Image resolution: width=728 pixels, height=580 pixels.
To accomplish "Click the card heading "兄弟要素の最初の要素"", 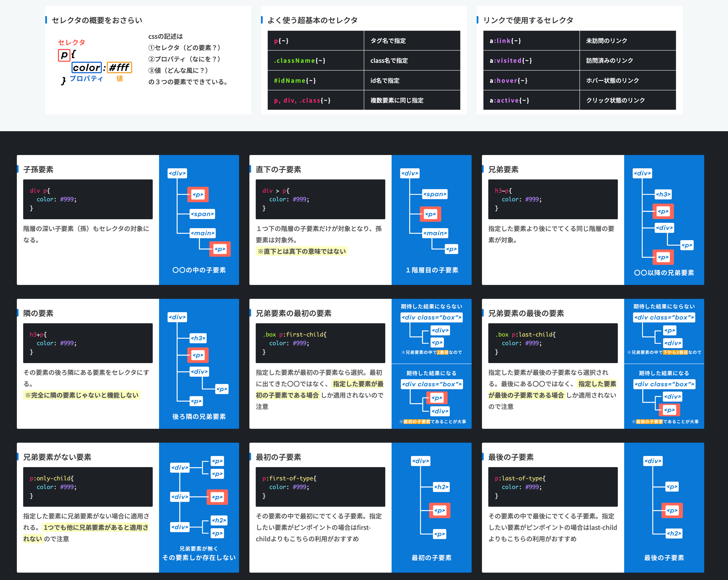I will [x=293, y=313].
